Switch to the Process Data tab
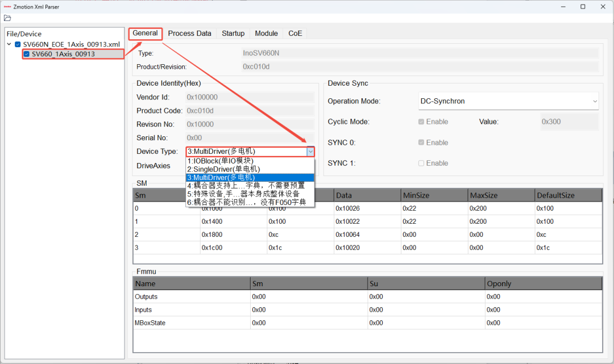The height and width of the screenshot is (364, 614). (189, 34)
